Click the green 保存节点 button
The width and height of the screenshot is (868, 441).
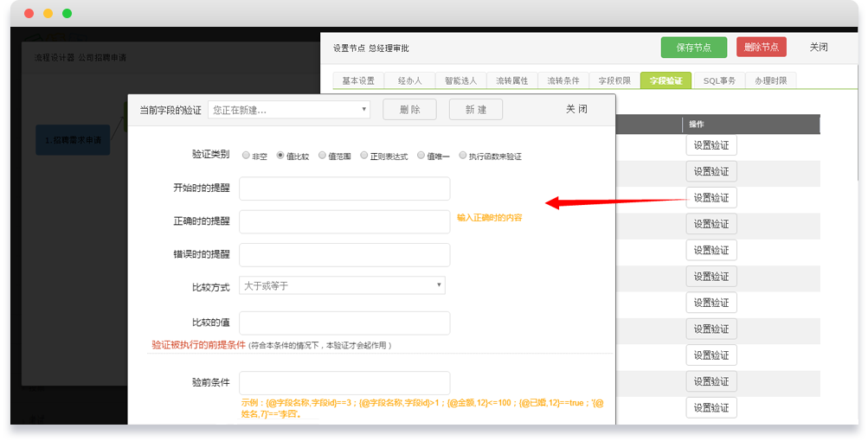click(x=693, y=48)
